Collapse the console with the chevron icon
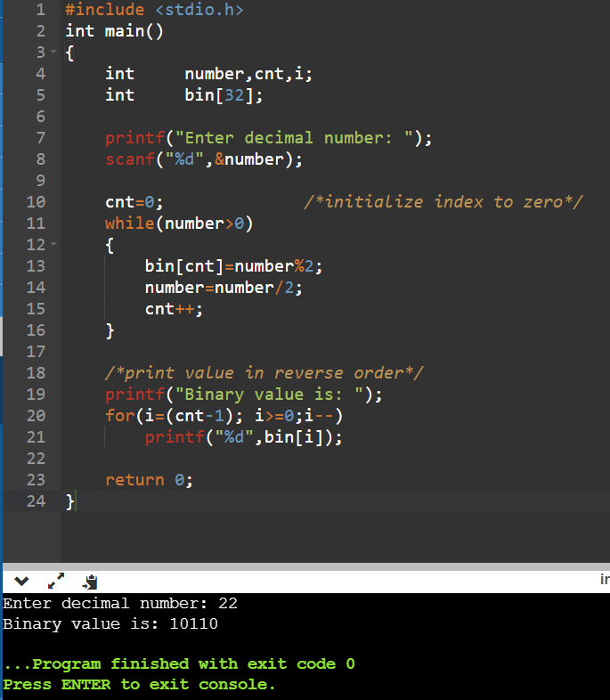Screen dimensions: 610x700 pyautogui.click(x=21, y=582)
